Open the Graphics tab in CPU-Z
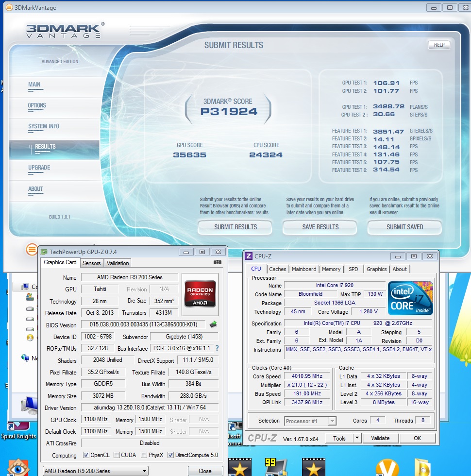471x476 pixels. (377, 269)
